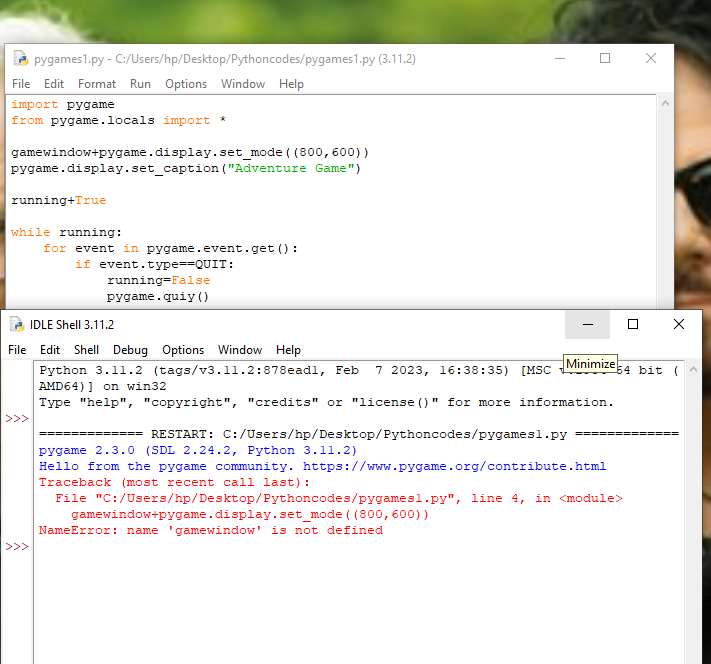The image size is (711, 664).
Task: Open the Edit menu in IDLE Shell
Action: [x=50, y=350]
